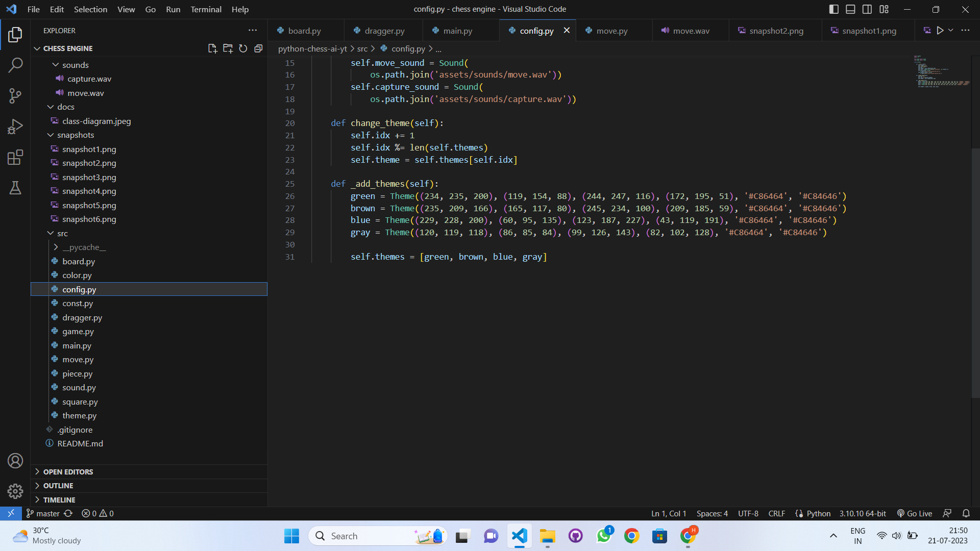Open the Search view in activity bar
Screen dimensions: 980x551
(15, 65)
